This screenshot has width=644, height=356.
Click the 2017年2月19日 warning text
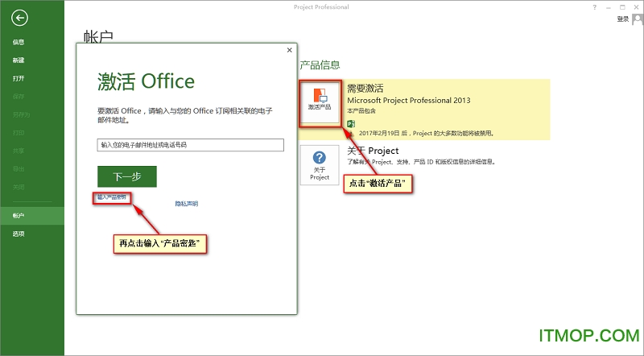pos(427,133)
